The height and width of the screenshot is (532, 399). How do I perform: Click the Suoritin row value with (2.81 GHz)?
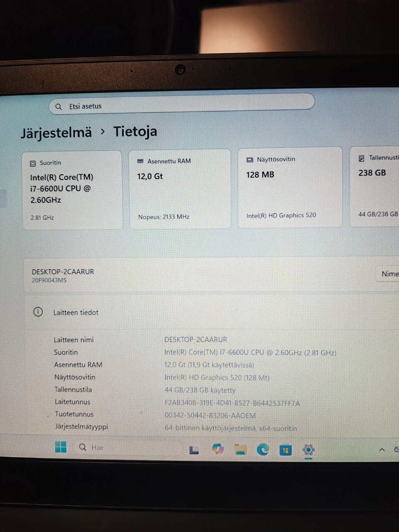pyautogui.click(x=250, y=352)
